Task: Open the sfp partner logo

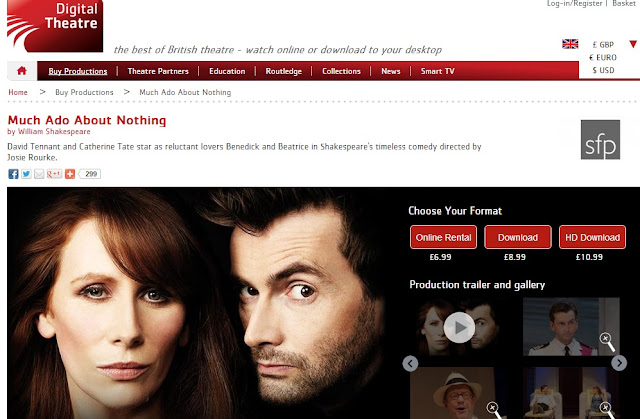Action: point(600,140)
